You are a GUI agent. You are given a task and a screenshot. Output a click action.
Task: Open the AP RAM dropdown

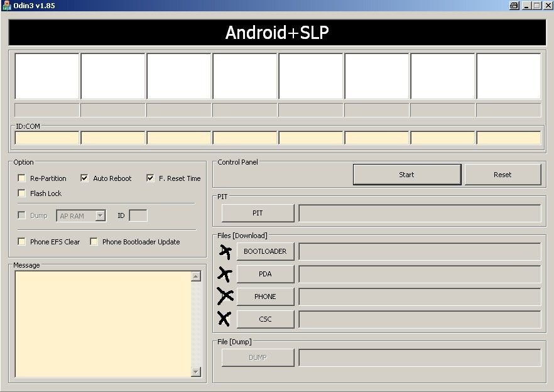100,215
